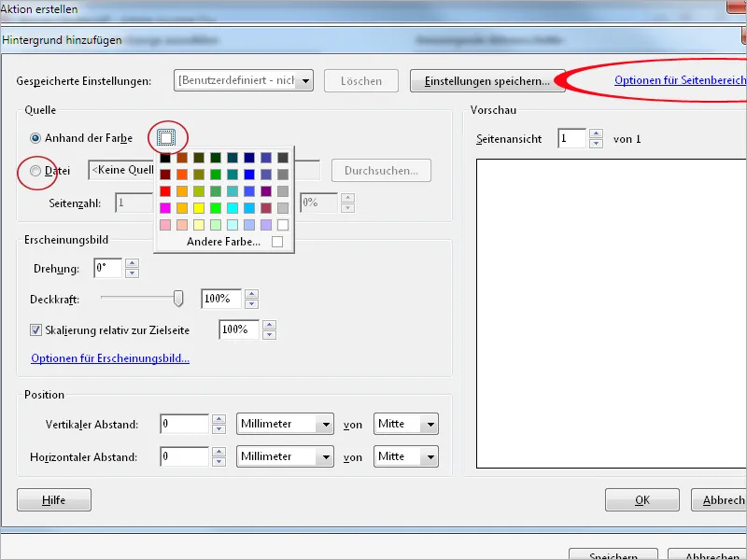Viewport: 747px width, 560px height.
Task: Select the Anhand der Farbe radio button
Action: pos(35,138)
